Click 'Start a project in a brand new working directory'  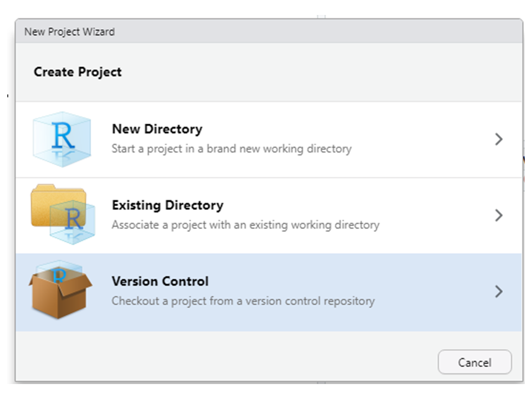click(x=232, y=149)
